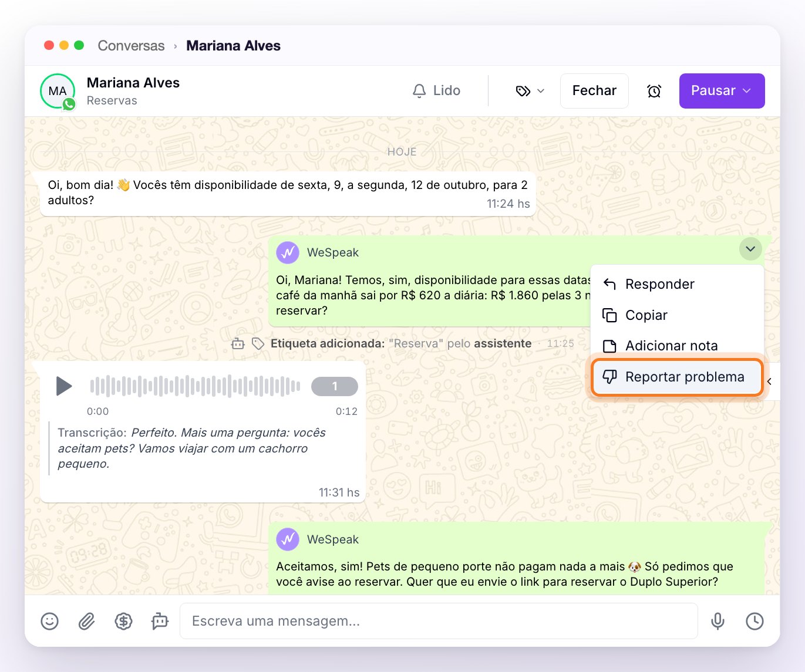The image size is (805, 672).
Task: Mark conversation as Lido
Action: 436,91
